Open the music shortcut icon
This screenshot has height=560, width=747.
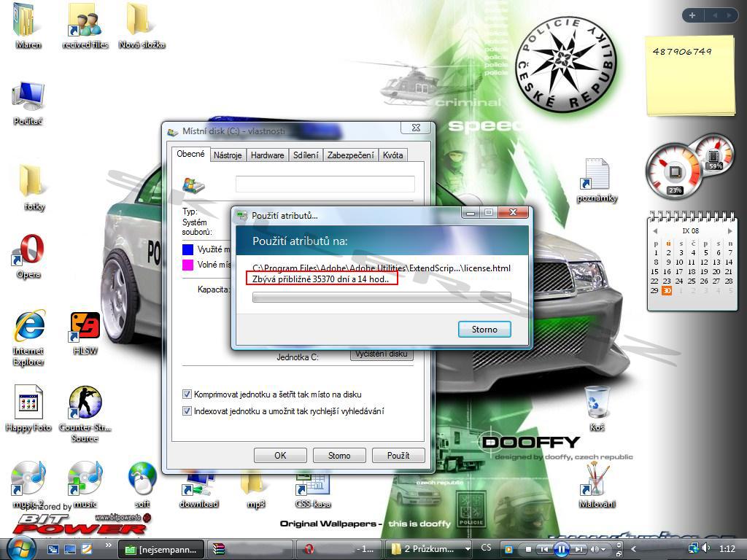click(85, 484)
